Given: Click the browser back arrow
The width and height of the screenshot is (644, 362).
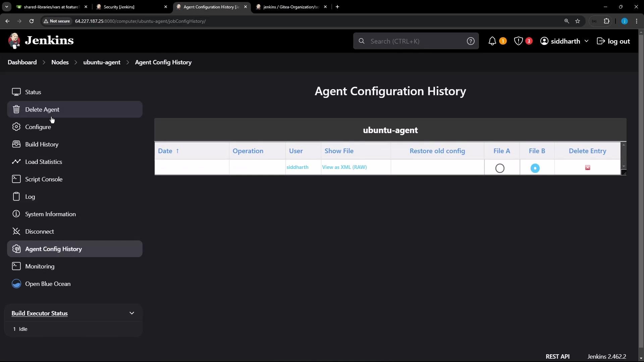Looking at the screenshot, I should pos(7,21).
